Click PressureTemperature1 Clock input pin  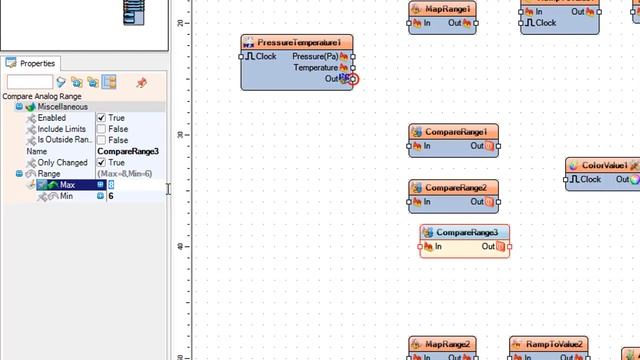241,56
